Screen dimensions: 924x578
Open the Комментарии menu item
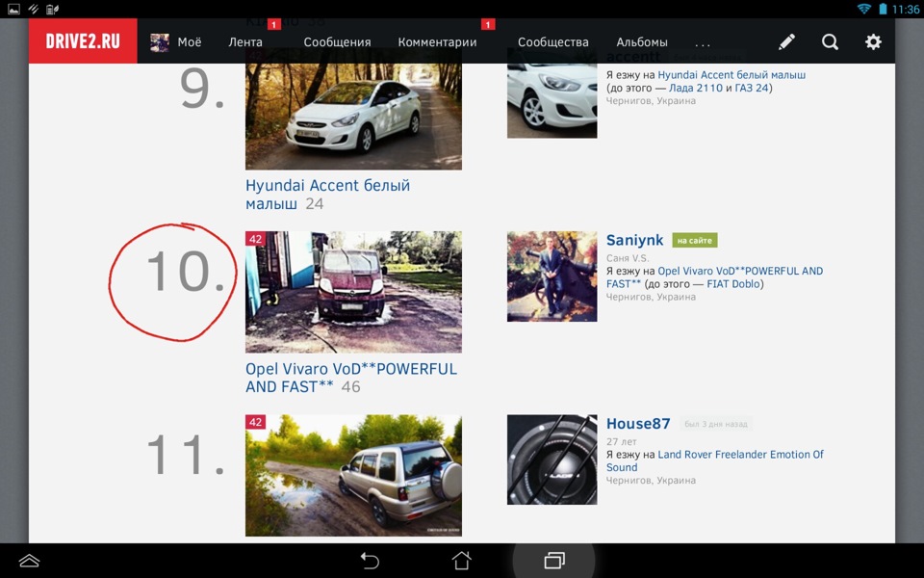point(437,41)
